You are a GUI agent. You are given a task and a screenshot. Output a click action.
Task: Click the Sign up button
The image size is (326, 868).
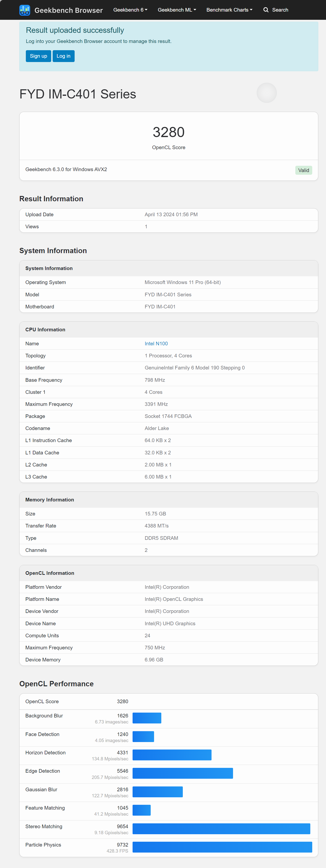[x=38, y=56]
